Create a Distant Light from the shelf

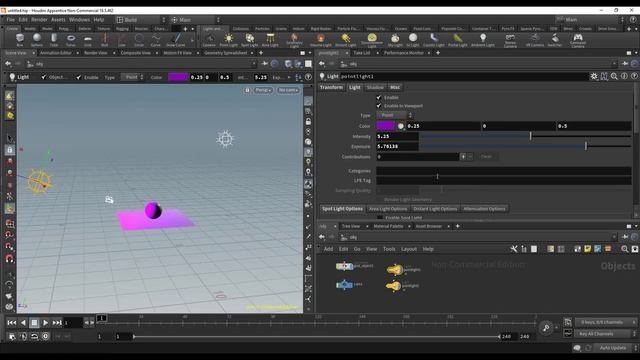[x=346, y=40]
